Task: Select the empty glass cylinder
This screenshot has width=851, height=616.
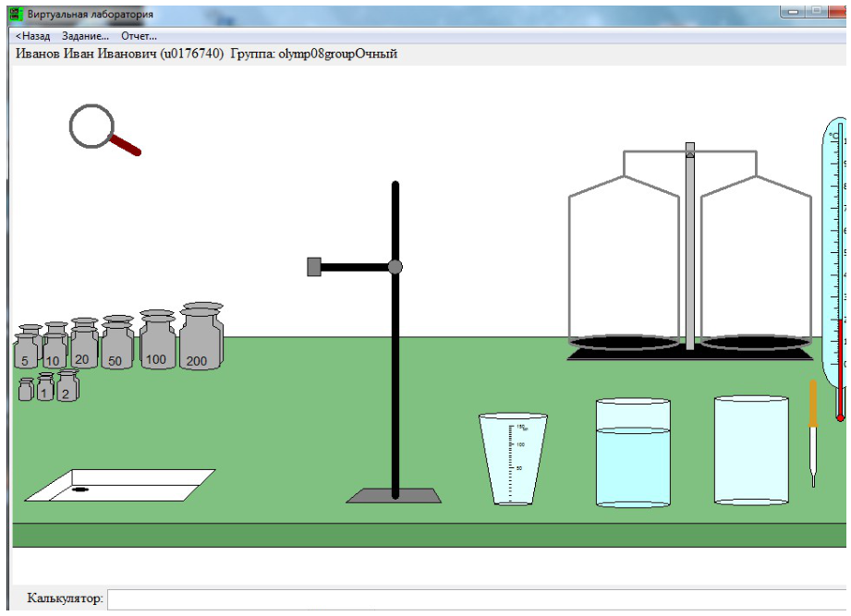Action: (x=751, y=450)
